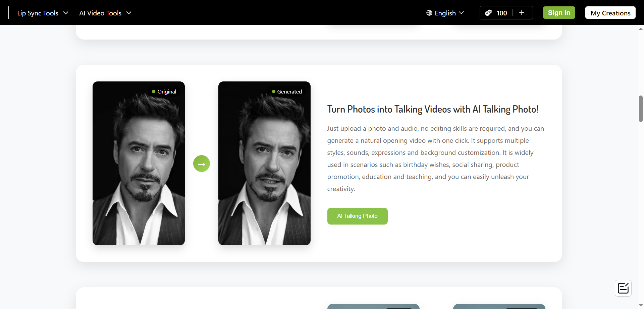Viewport: 644px width, 309px height.
Task: Click the page vertical scrollbar thumb
Action: [x=641, y=109]
